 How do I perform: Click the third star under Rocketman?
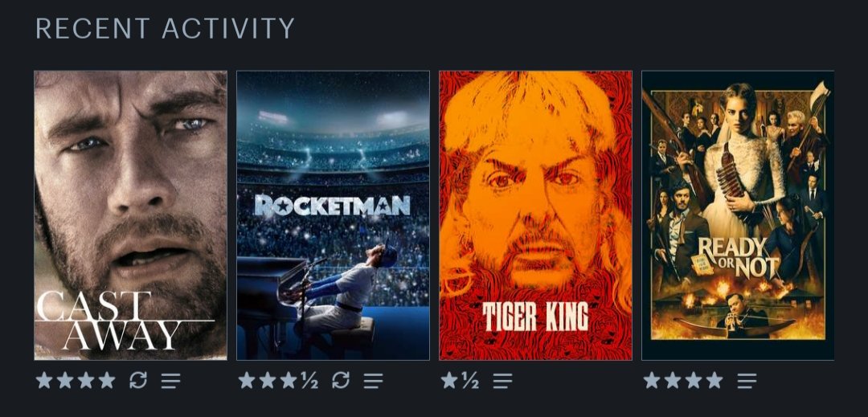(x=289, y=380)
